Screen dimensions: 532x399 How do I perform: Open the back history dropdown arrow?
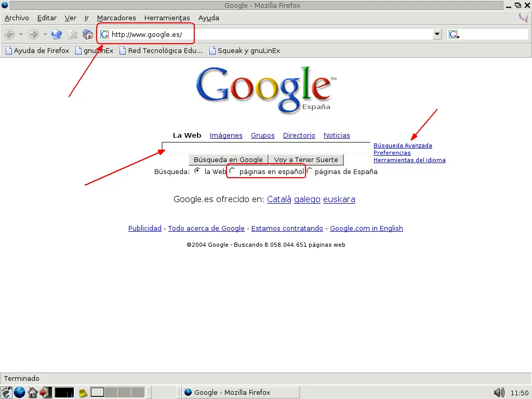pos(21,34)
